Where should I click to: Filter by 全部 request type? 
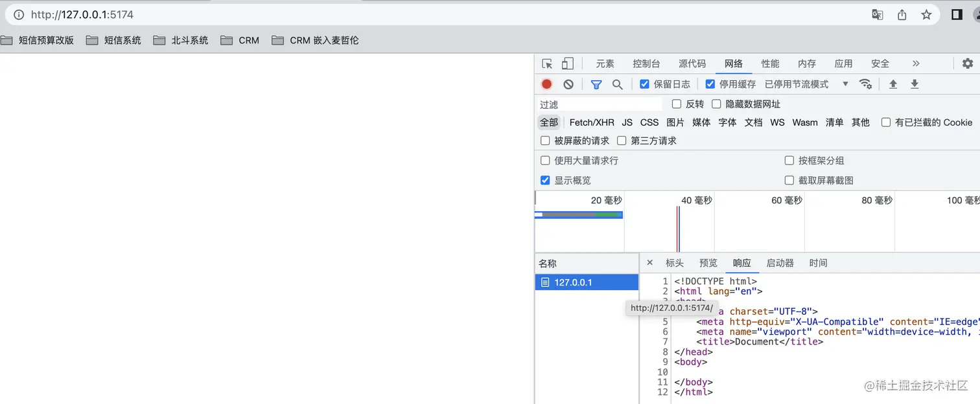(x=549, y=122)
